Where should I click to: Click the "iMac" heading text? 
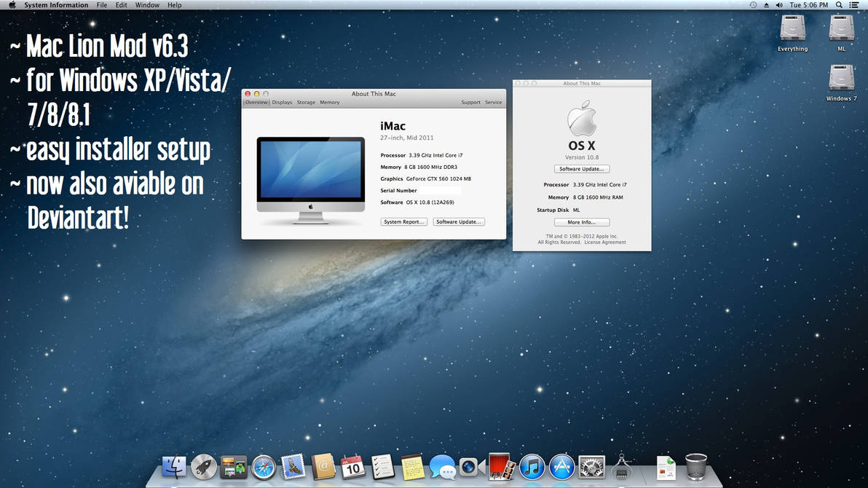(392, 126)
